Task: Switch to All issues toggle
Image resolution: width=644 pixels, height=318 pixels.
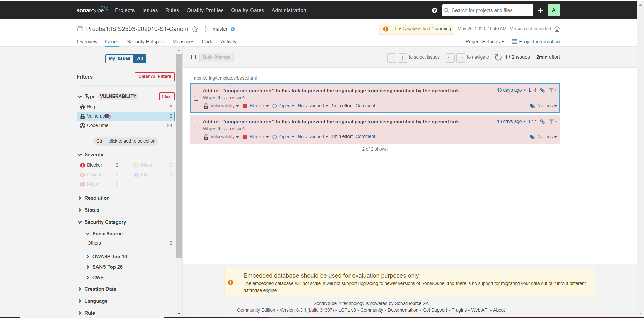Action: pyautogui.click(x=140, y=59)
